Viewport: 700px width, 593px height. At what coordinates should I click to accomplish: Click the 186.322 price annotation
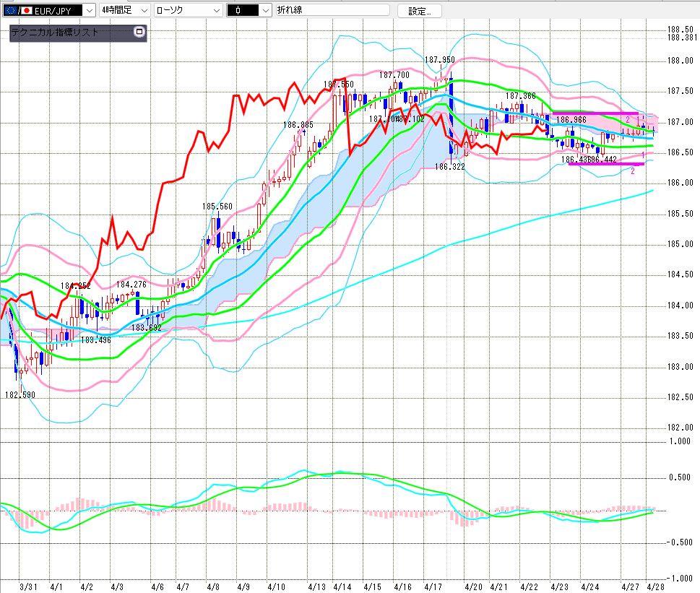449,167
